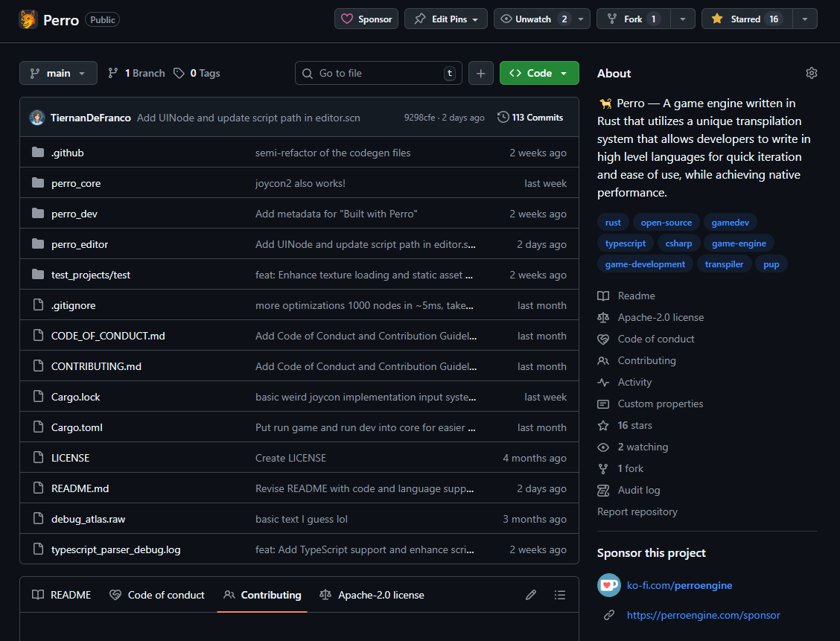Open the .gitignore file
840x641 pixels.
74,305
